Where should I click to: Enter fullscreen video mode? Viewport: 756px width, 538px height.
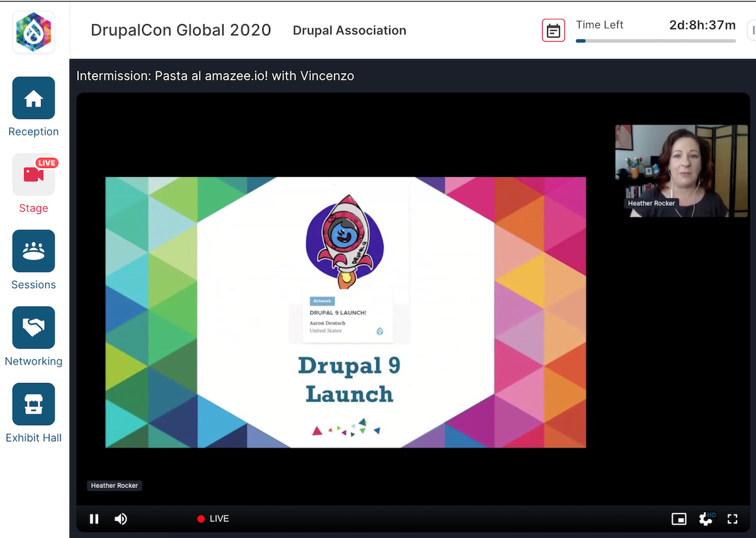(732, 518)
